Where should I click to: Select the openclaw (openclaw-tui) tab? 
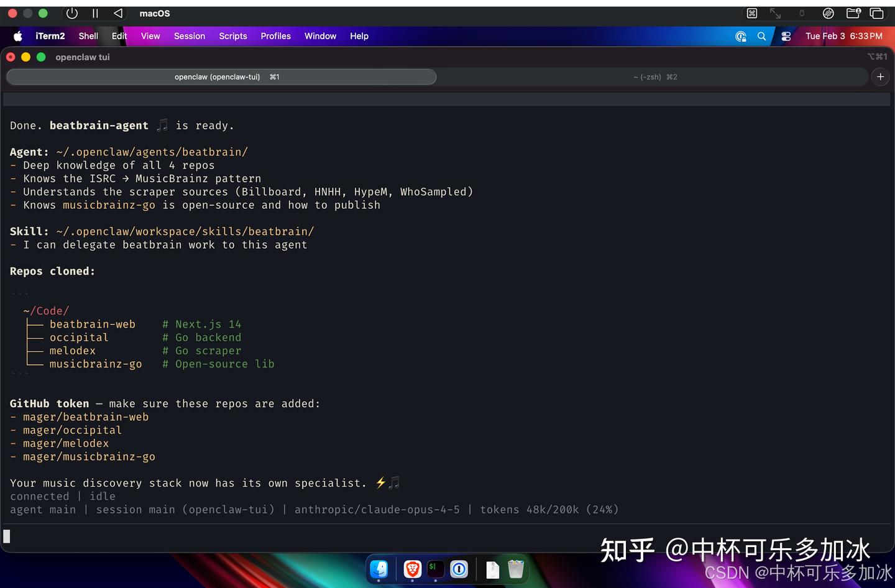(221, 77)
